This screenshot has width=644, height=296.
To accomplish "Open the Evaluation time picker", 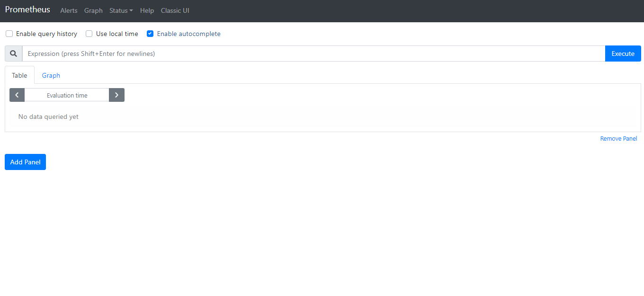I will (x=67, y=95).
